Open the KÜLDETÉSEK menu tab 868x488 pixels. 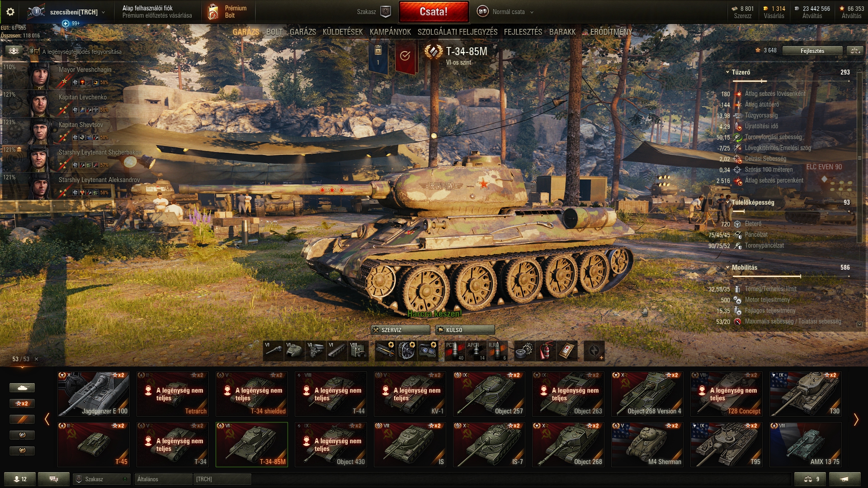343,32
